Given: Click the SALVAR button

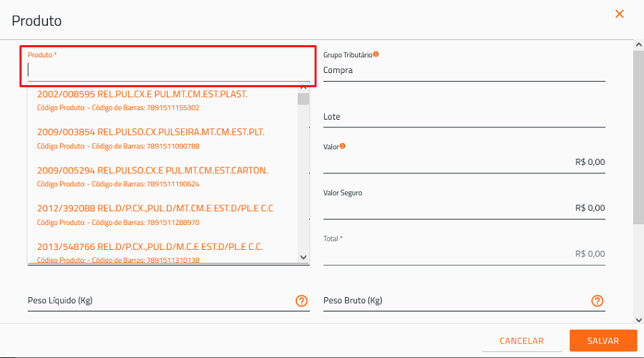Looking at the screenshot, I should 603,341.
